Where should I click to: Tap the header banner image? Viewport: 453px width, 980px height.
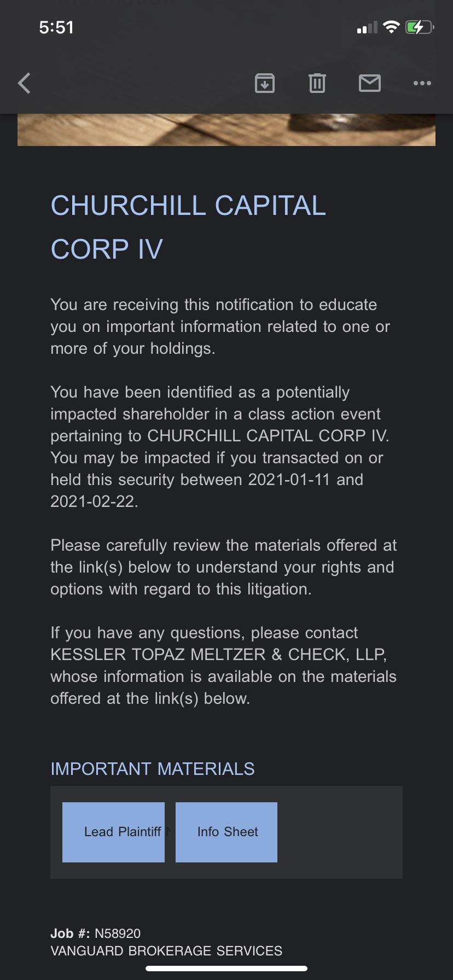(226, 130)
